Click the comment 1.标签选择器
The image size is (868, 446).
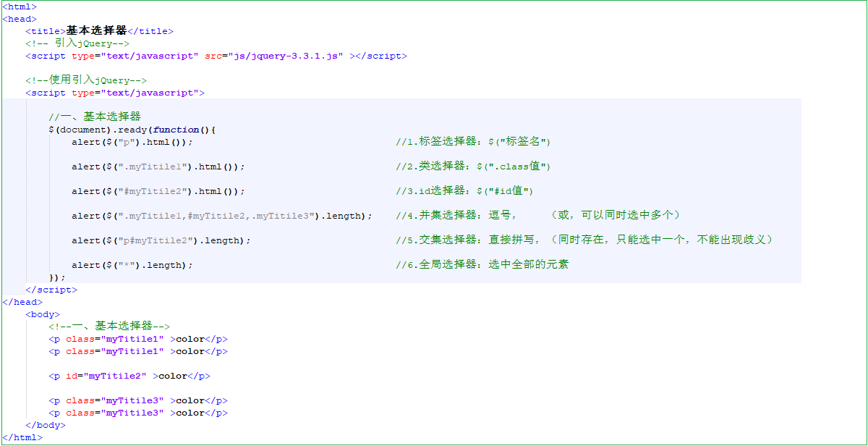[473, 142]
